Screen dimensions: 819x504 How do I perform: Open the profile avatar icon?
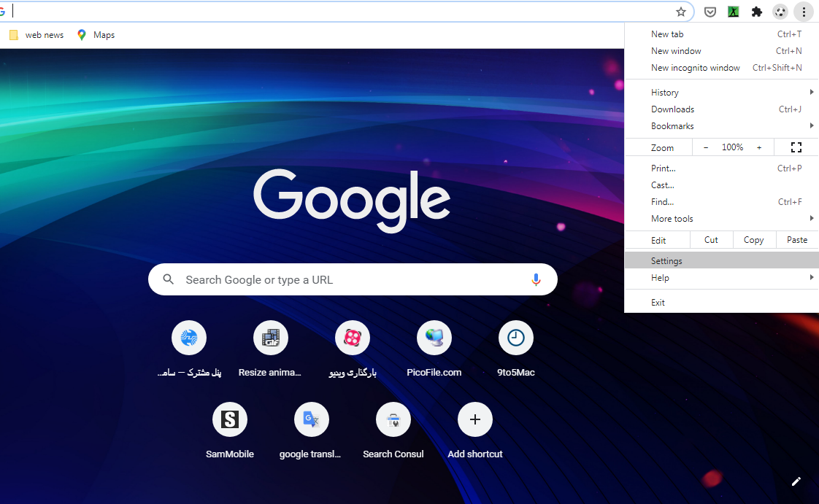point(780,12)
